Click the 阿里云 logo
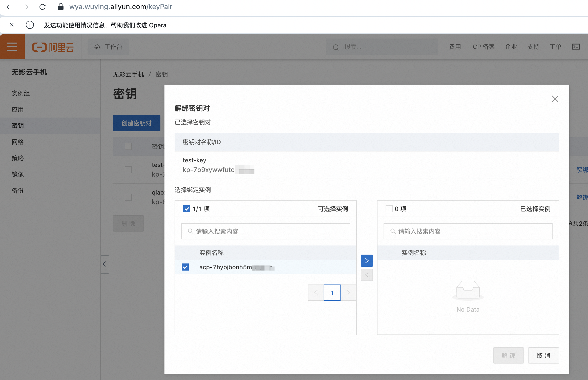This screenshot has width=588, height=380. coord(53,47)
